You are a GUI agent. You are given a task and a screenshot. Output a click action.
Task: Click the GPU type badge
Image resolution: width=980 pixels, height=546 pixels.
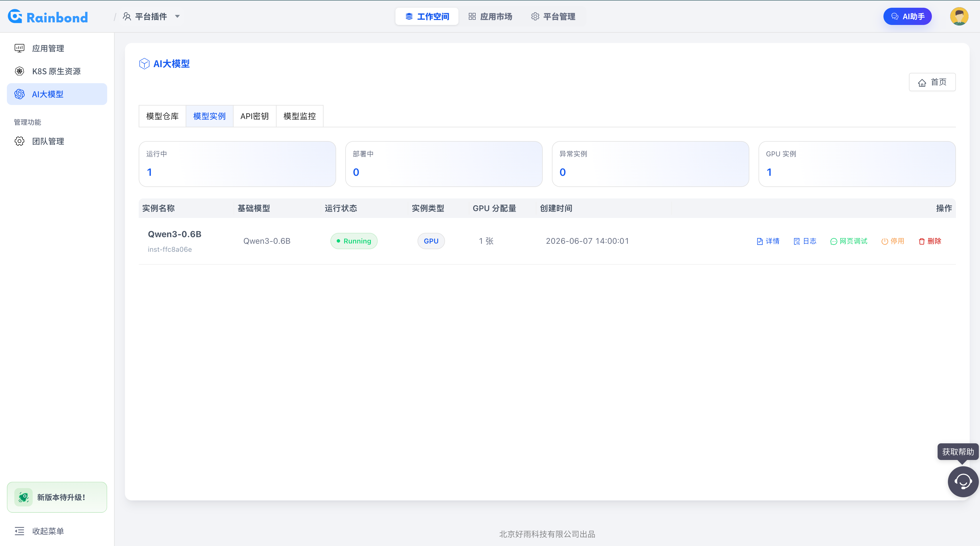click(431, 241)
